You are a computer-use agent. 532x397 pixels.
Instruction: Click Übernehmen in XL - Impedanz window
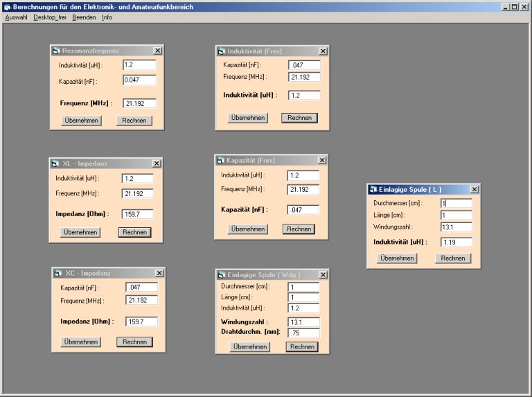[80, 232]
